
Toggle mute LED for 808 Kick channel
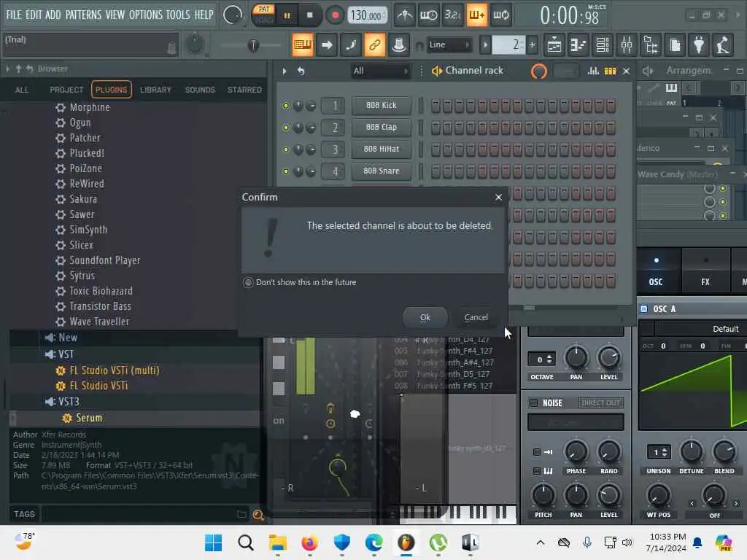[286, 106]
